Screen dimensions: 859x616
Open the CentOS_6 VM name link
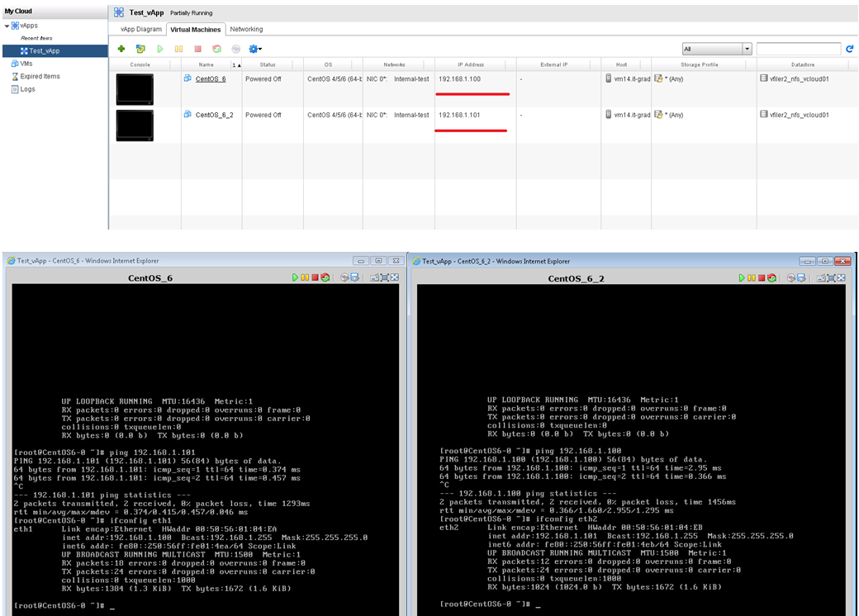point(210,79)
